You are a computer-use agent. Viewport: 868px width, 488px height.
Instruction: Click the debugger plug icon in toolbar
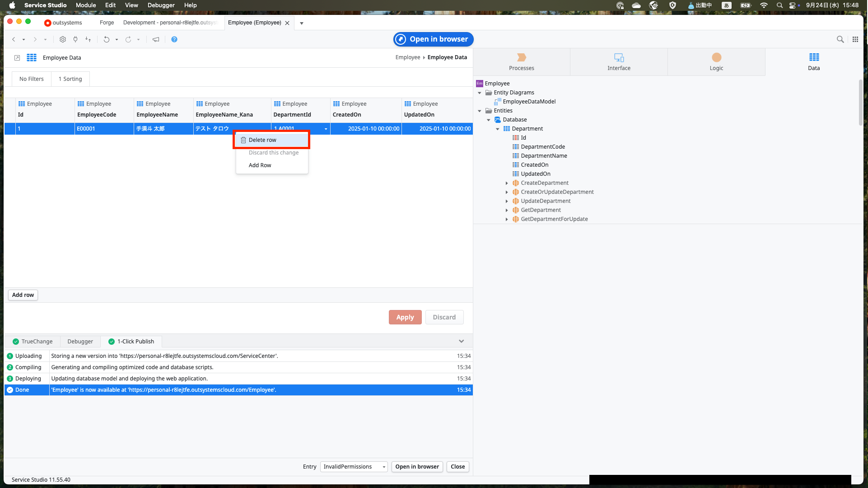point(75,39)
